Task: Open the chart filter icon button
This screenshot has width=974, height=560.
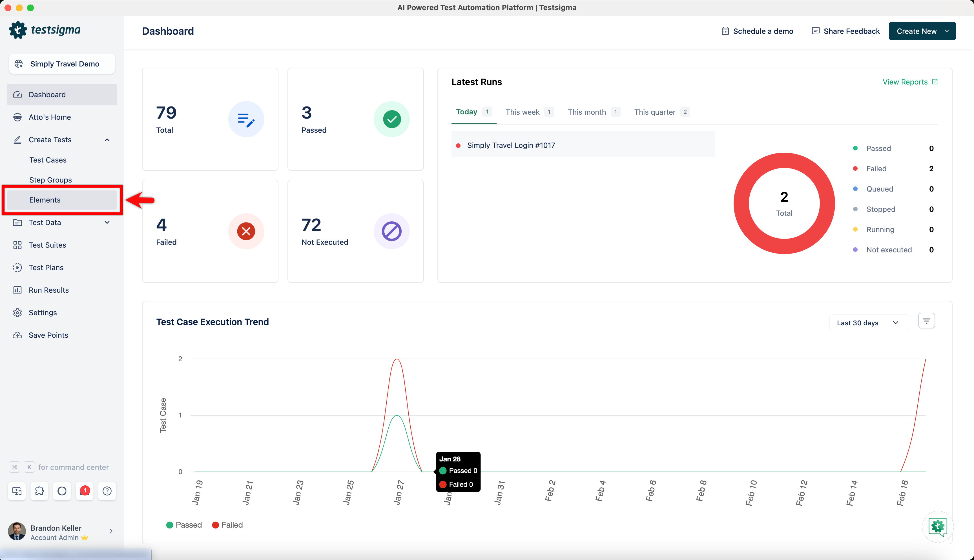Action: (926, 321)
